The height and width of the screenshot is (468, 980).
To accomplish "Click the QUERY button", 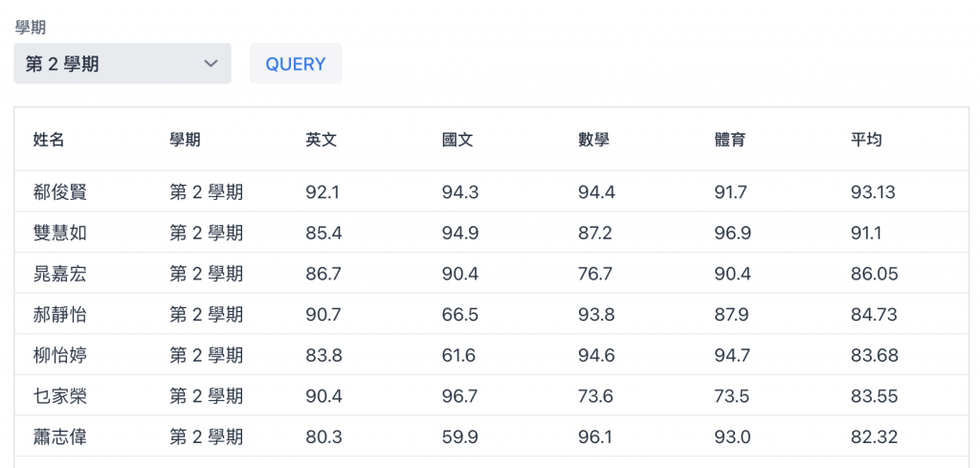I will pos(296,64).
